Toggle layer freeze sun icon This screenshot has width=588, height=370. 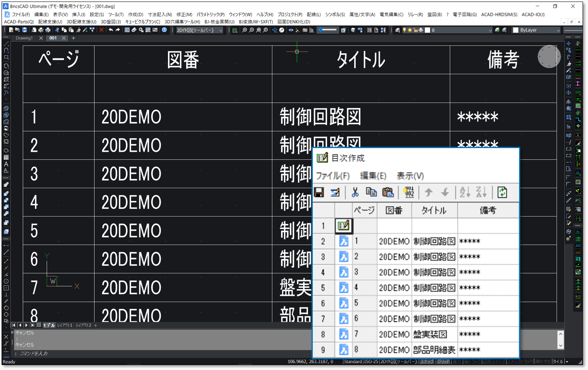(410, 30)
